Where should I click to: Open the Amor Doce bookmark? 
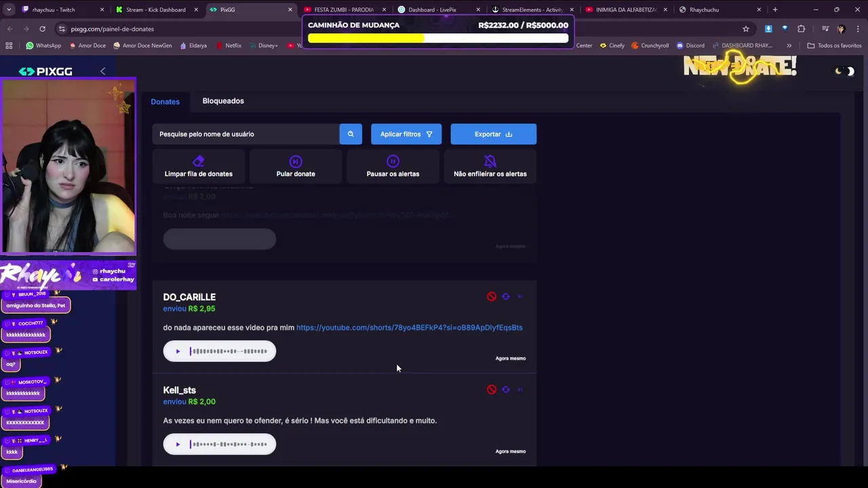pos(86,45)
